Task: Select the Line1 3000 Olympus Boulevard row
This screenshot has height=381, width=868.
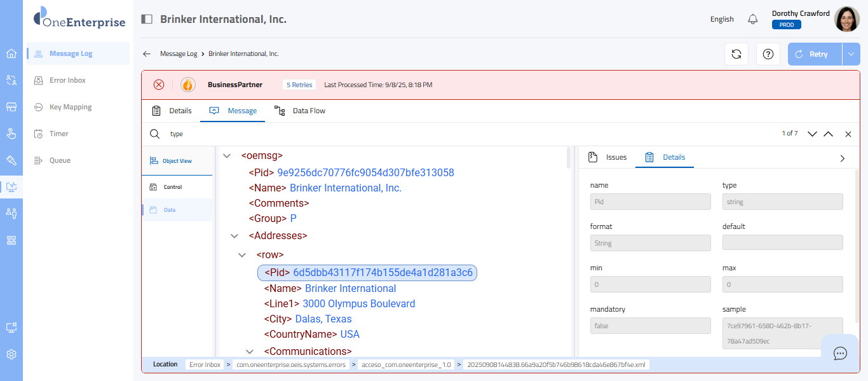Action: point(339,304)
